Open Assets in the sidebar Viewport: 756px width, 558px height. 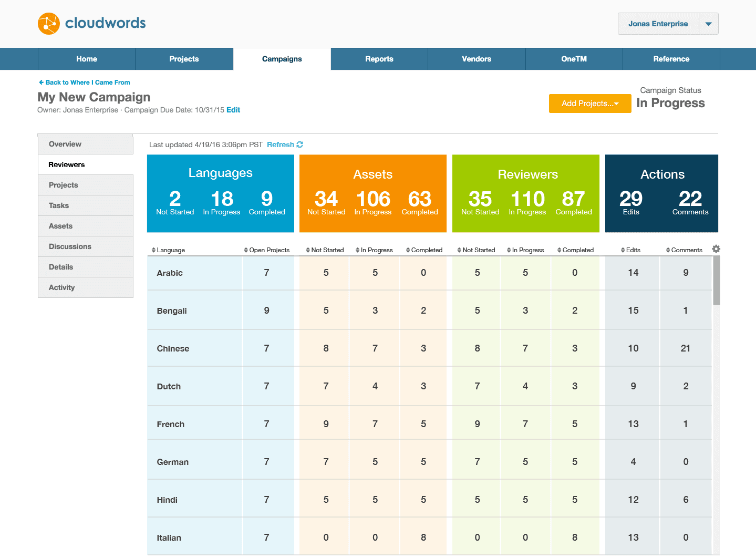(x=86, y=226)
